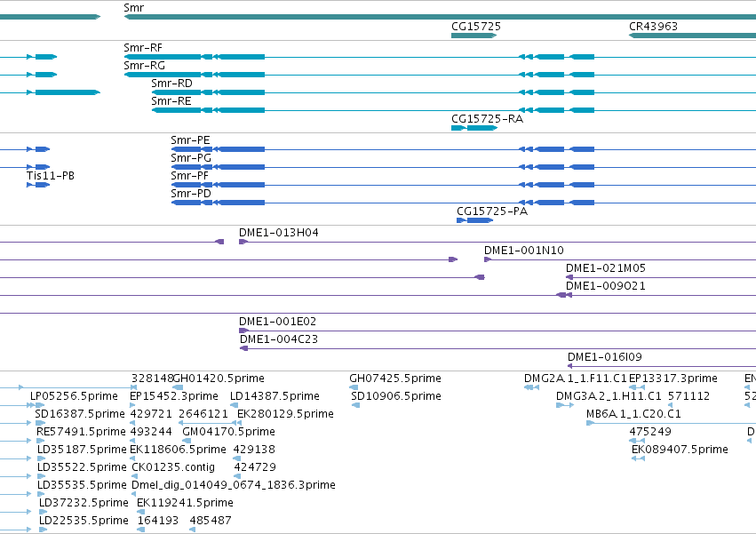756x534 pixels.
Task: Click the Smr-RE transcript label
Action: click(x=171, y=101)
